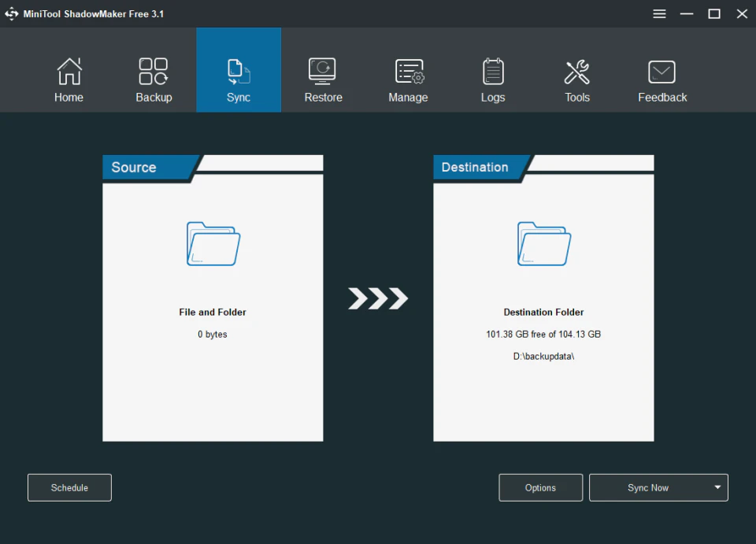Select the File and Folder source area
This screenshot has height=544, width=756.
[x=212, y=312]
